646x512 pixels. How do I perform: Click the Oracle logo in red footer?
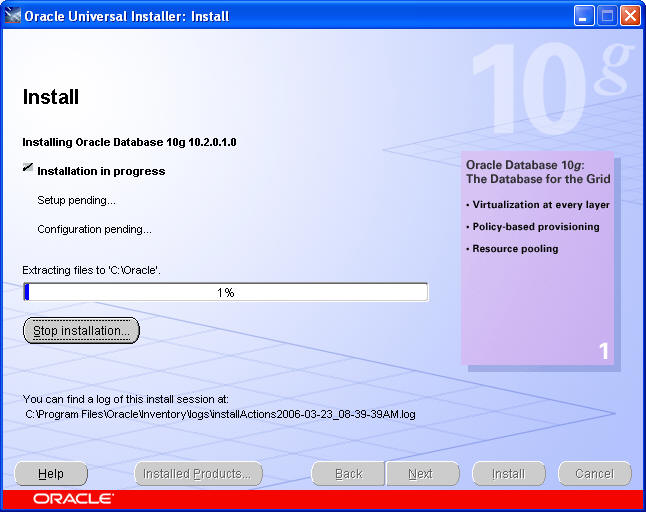(x=72, y=498)
